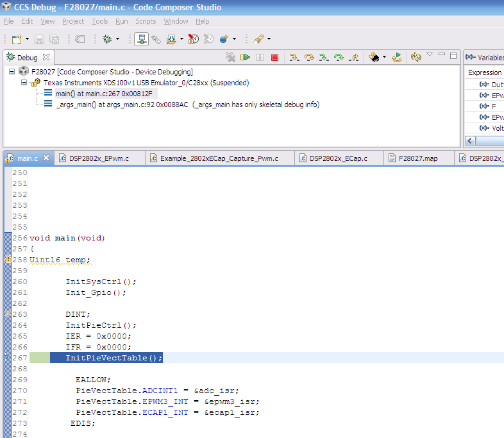
Task: Open the Debug view menu triangle
Action: point(430,55)
